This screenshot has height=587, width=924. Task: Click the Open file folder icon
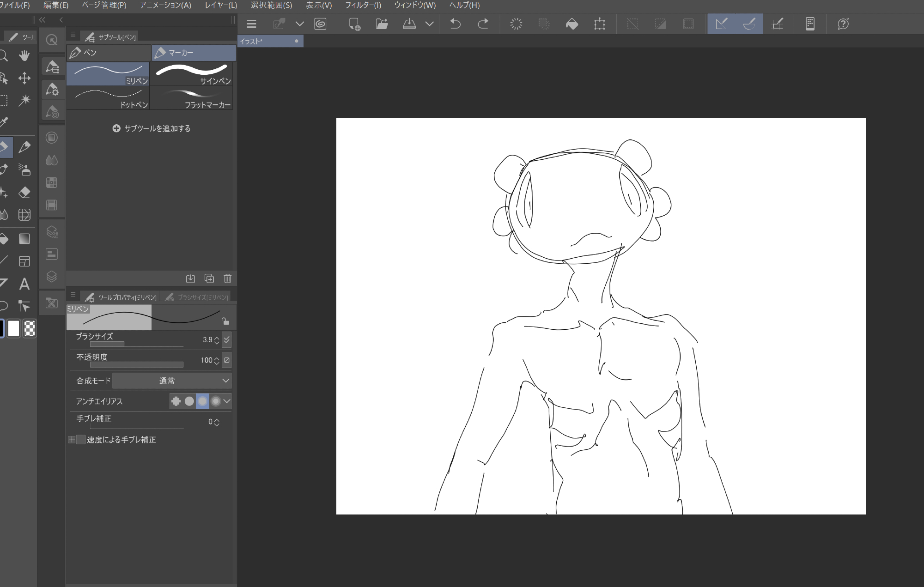[382, 24]
